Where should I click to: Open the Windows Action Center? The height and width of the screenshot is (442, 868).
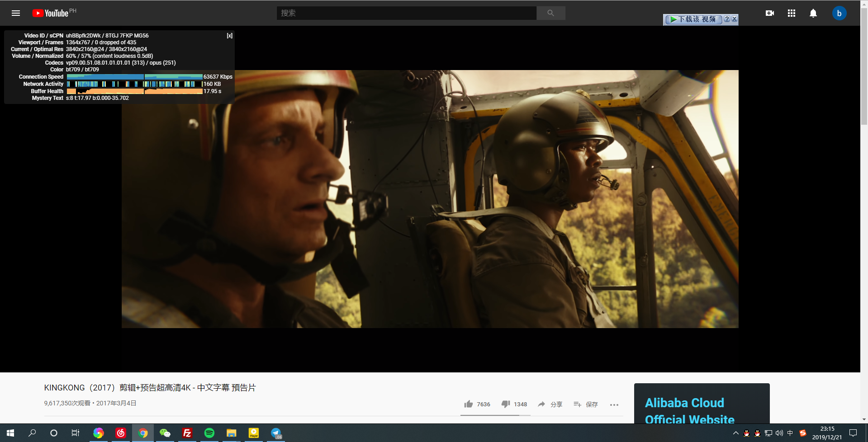coord(853,433)
